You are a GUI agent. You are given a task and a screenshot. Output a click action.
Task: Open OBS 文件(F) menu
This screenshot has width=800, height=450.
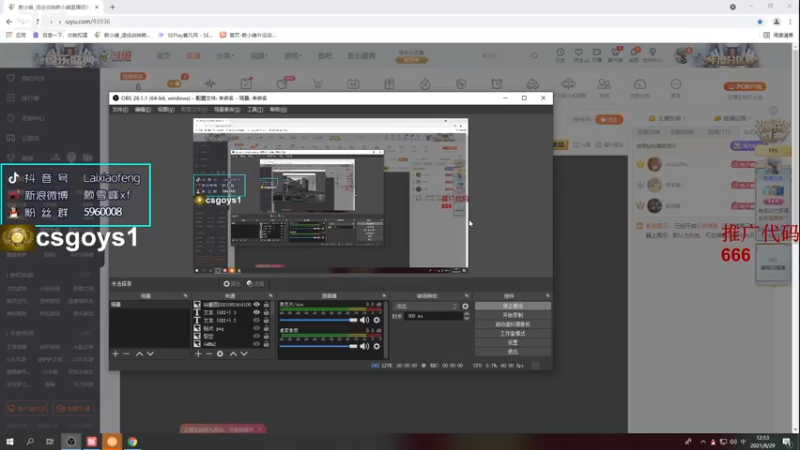[120, 110]
